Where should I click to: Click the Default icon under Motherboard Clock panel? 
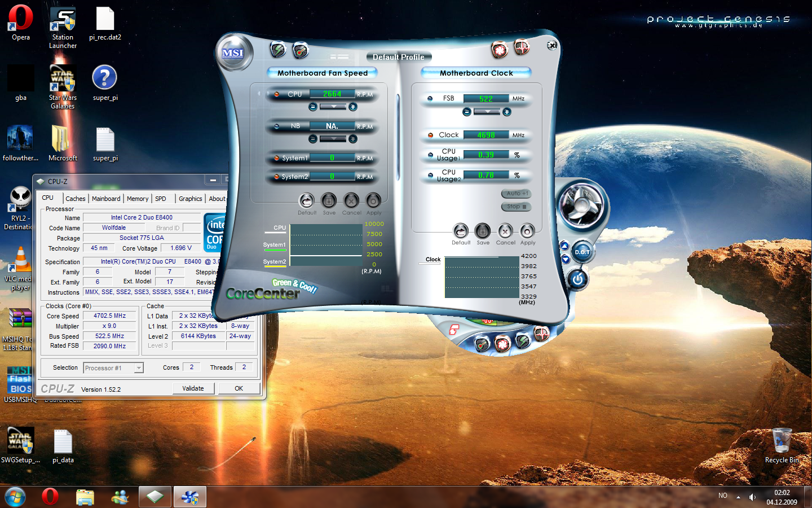click(x=461, y=231)
